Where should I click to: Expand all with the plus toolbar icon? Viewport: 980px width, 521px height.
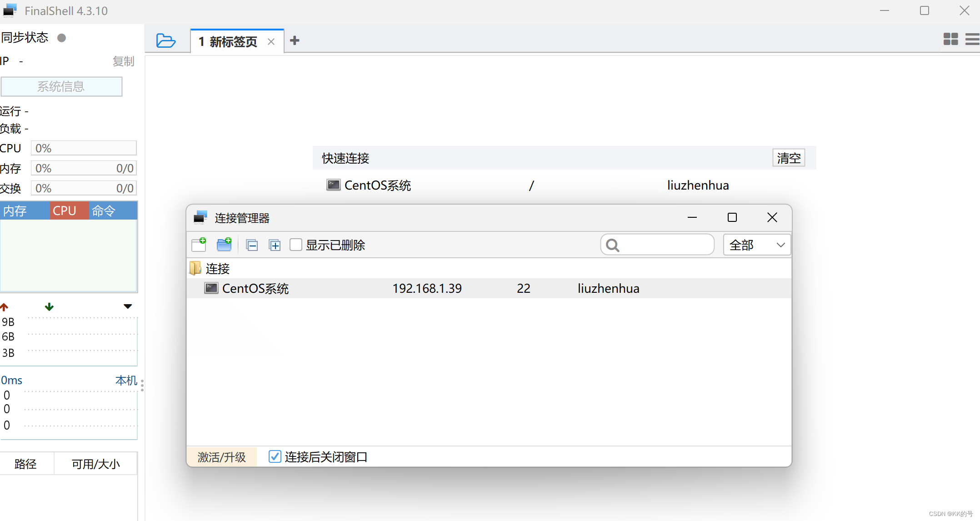point(275,245)
